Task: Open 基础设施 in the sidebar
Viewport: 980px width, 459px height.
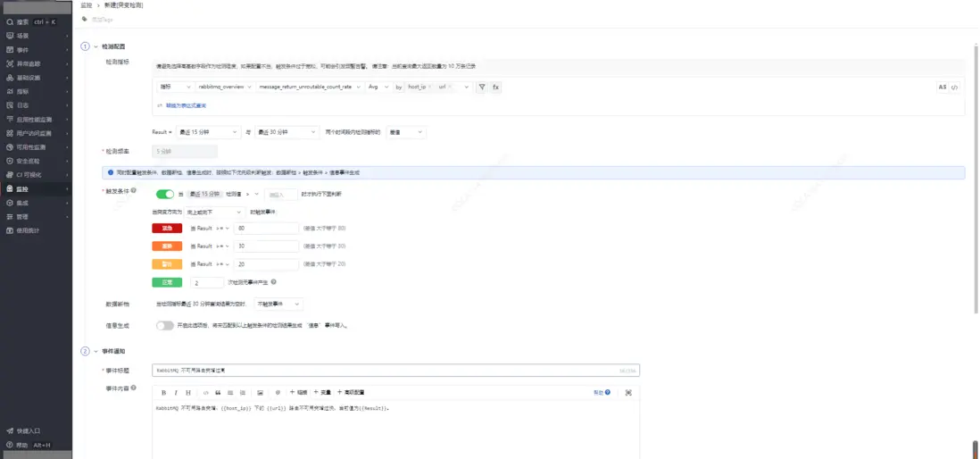Action: [36, 78]
